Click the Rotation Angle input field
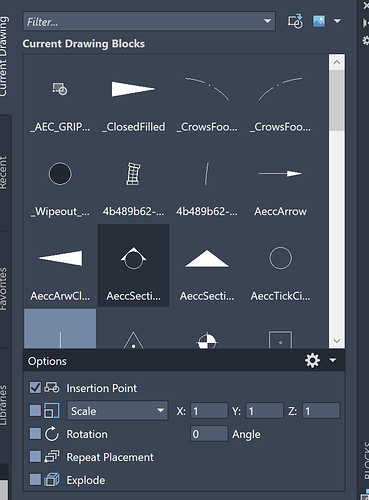The width and height of the screenshot is (369, 500). pos(209,434)
